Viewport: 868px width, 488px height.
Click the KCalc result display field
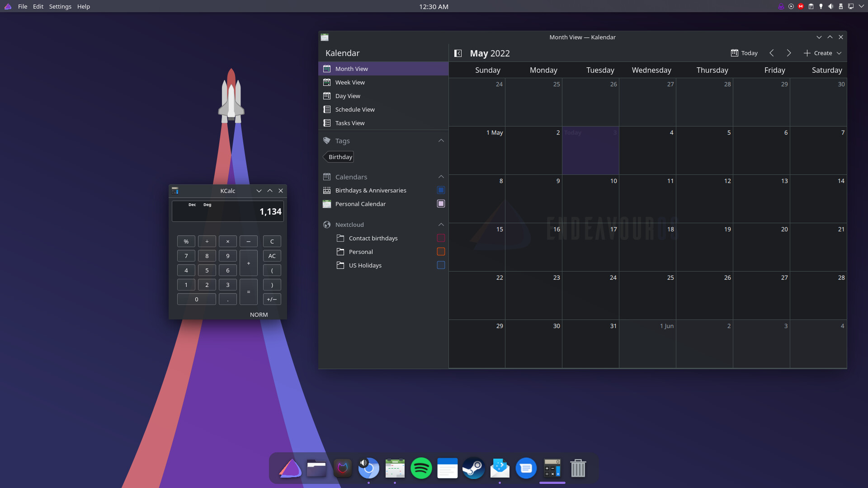[227, 211]
